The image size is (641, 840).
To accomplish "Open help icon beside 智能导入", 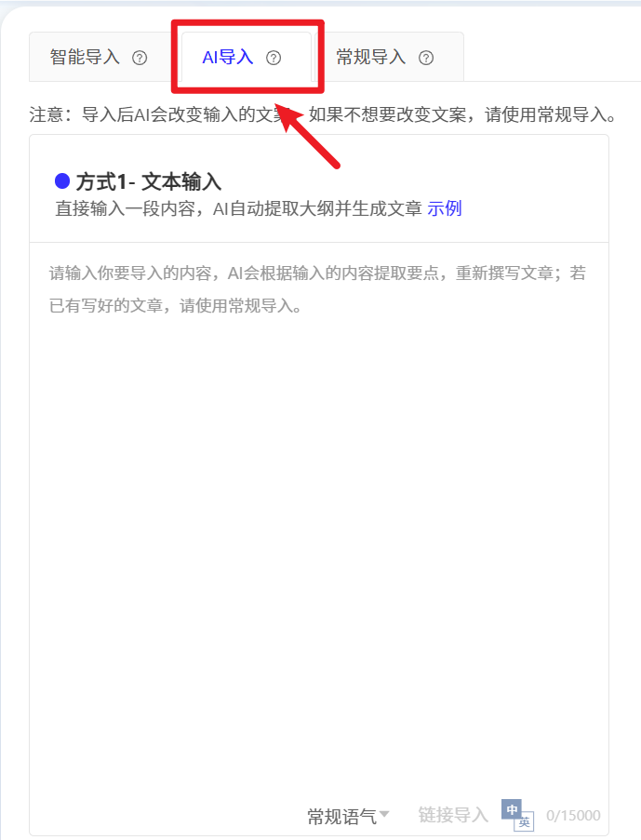I will click(140, 58).
